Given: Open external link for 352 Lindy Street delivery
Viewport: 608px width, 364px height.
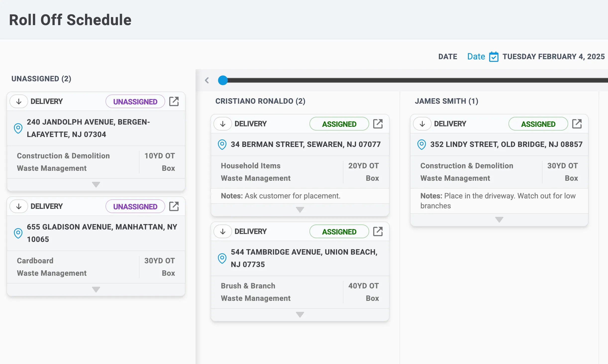Looking at the screenshot, I should pos(577,124).
